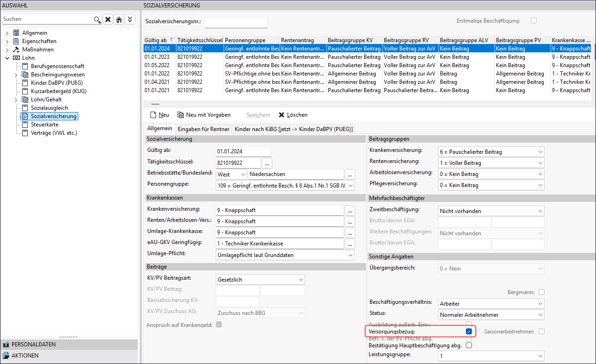Open Umlage-Krankenkasse lookup ellipsis button
The height and width of the screenshot is (364, 596).
click(350, 232)
